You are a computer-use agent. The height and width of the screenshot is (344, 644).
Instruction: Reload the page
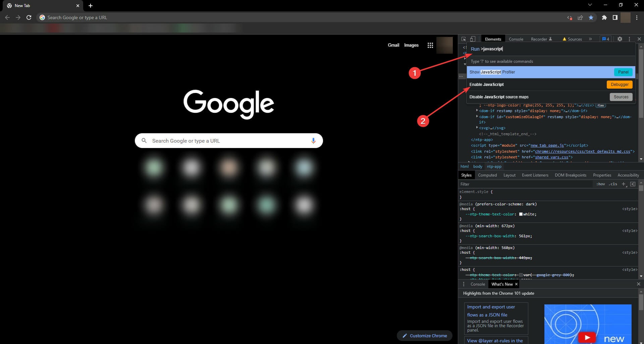point(29,17)
